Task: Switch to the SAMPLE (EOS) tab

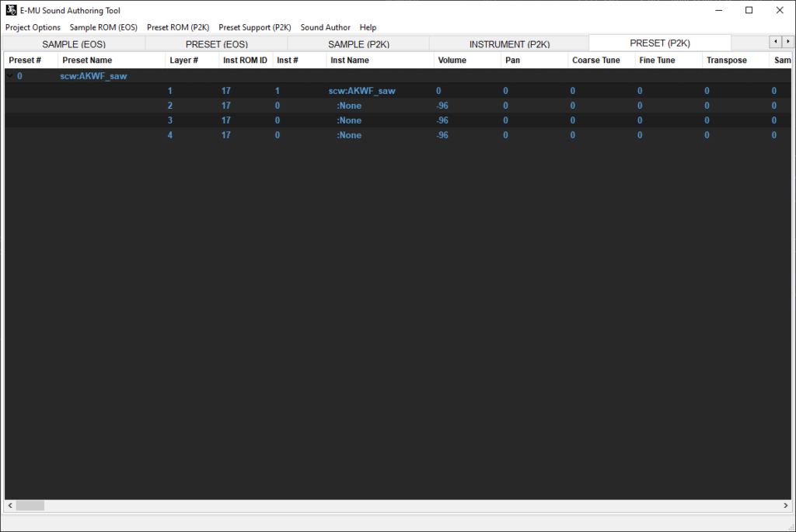Action: [74, 44]
